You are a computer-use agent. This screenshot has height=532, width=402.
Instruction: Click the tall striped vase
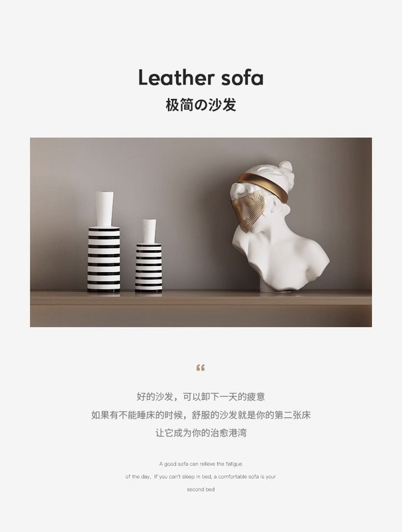tap(104, 242)
